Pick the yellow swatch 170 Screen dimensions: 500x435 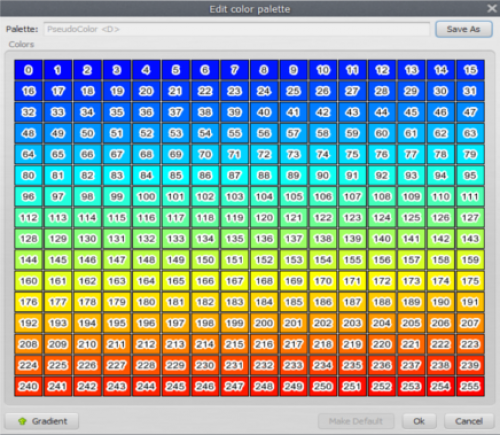(x=323, y=281)
